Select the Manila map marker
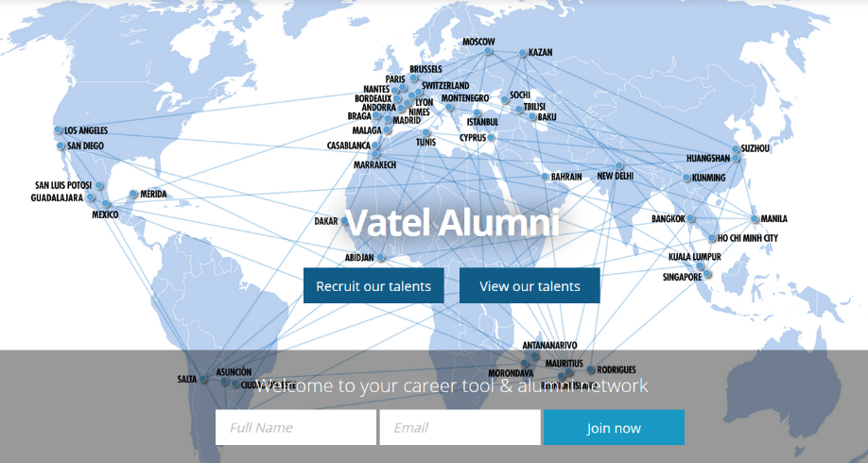Viewport: 868px width, 463px height. point(755,219)
